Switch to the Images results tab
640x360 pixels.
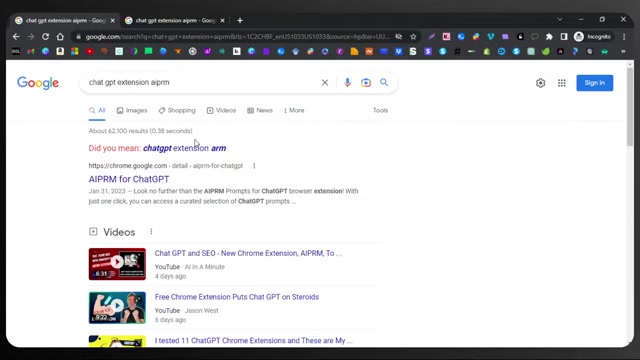tap(132, 110)
